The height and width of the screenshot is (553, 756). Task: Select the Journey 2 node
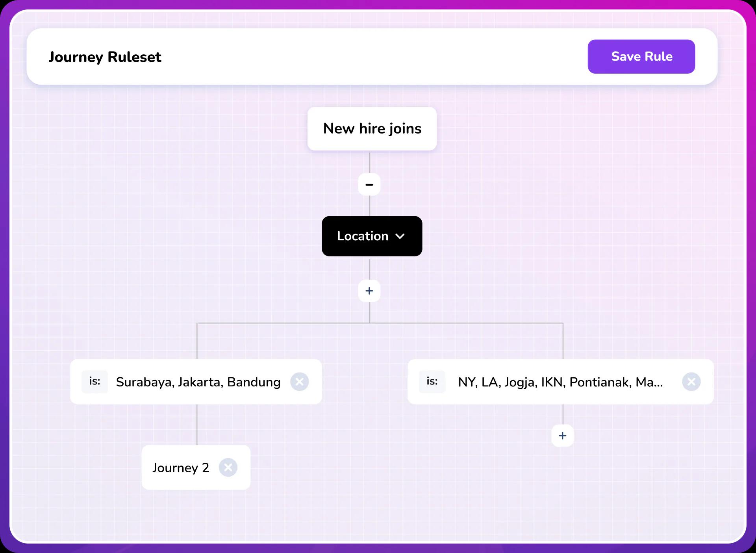pyautogui.click(x=181, y=468)
